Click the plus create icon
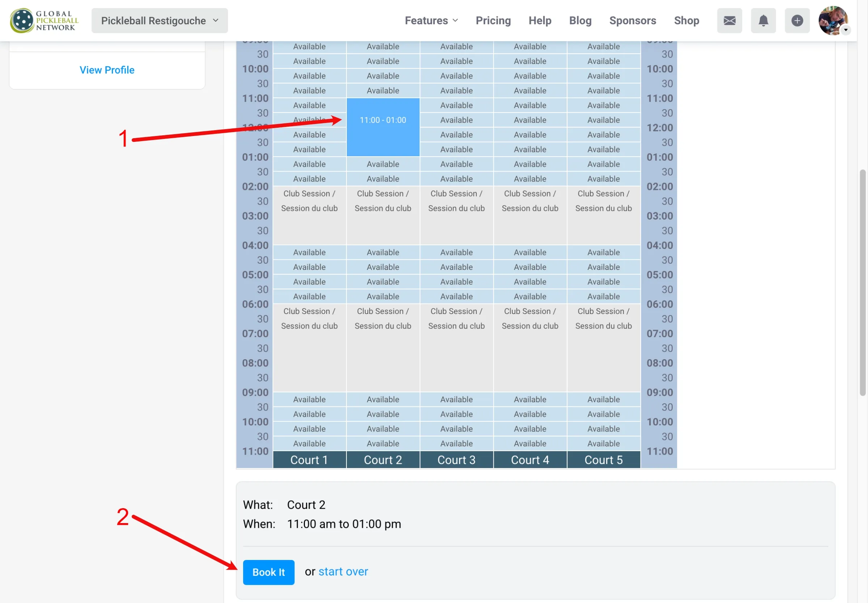868x603 pixels. (797, 20)
